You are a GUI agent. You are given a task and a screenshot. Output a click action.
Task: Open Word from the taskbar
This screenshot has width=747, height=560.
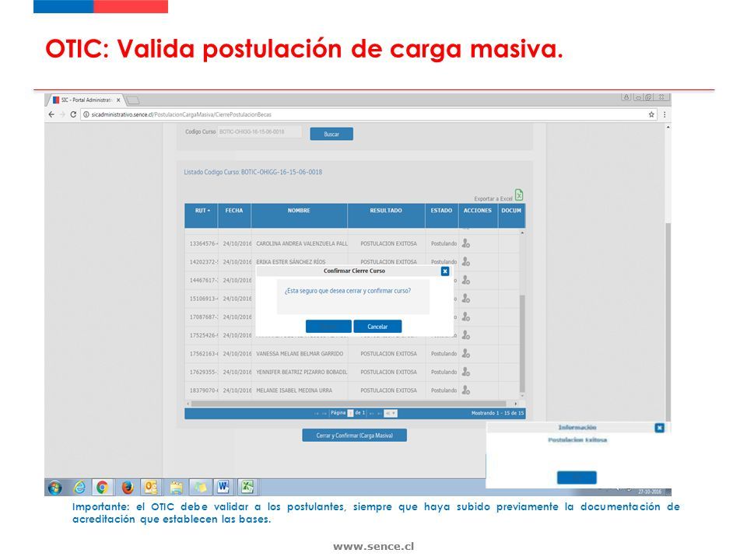click(223, 487)
